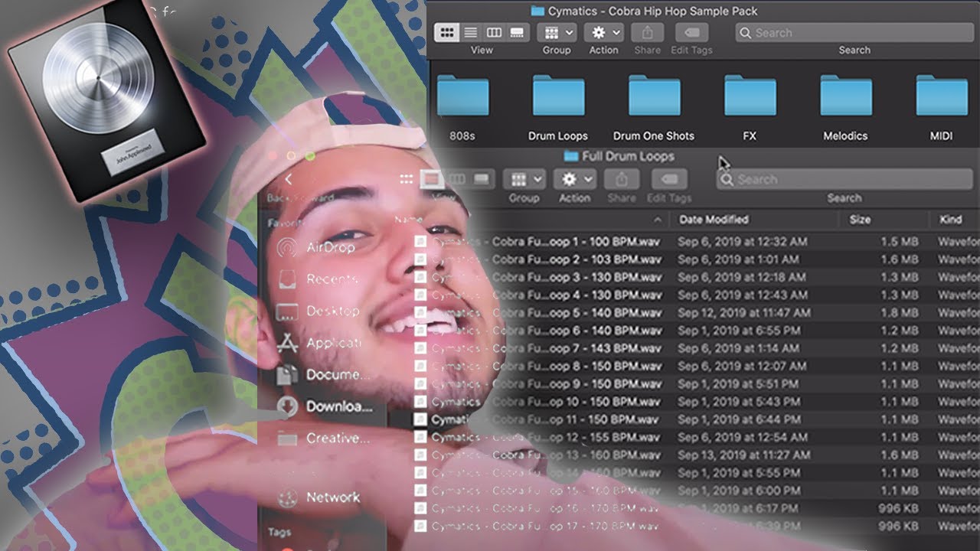The height and width of the screenshot is (551, 980).
Task: Switch top Finder window to column view
Action: coord(494,32)
